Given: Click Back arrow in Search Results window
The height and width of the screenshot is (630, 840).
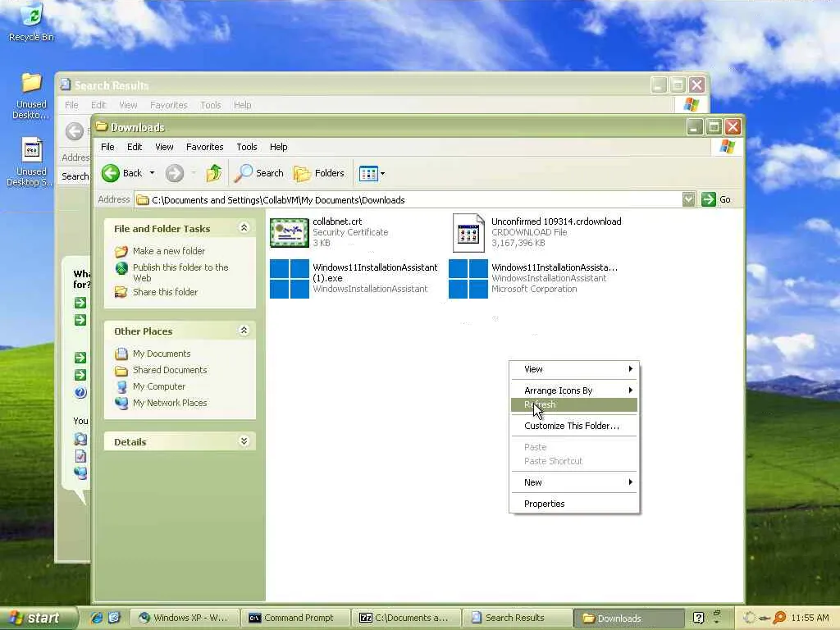Looking at the screenshot, I should (x=75, y=130).
